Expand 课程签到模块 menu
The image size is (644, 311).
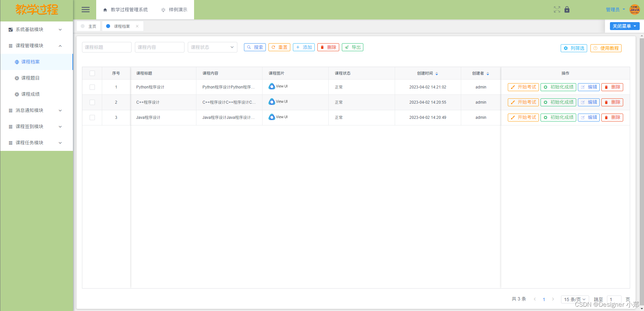pyautogui.click(x=36, y=126)
